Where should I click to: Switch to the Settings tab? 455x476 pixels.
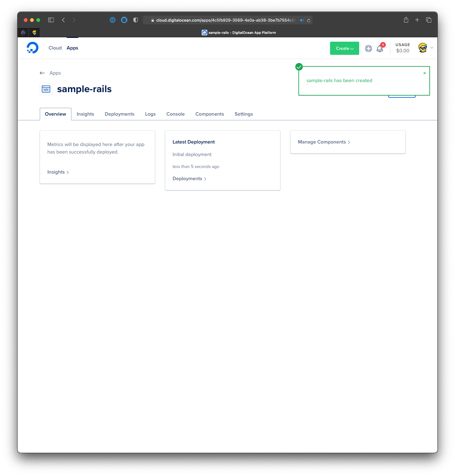[x=244, y=114]
